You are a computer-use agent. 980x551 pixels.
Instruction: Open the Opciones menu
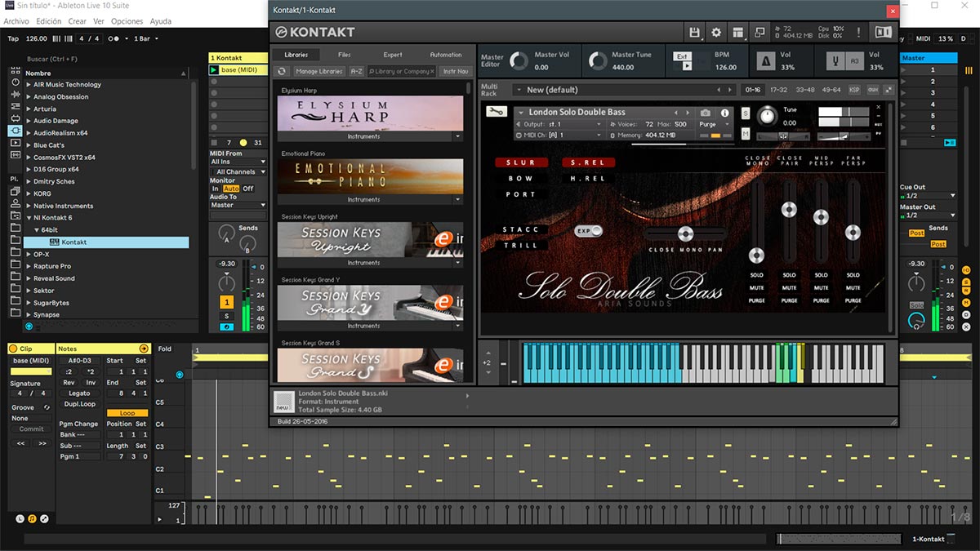point(127,21)
